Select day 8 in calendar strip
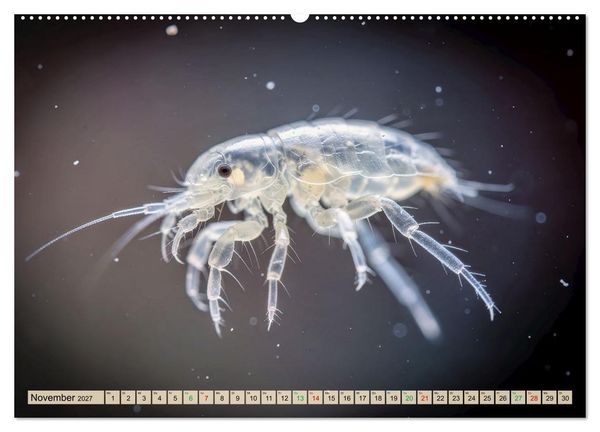 (222, 398)
